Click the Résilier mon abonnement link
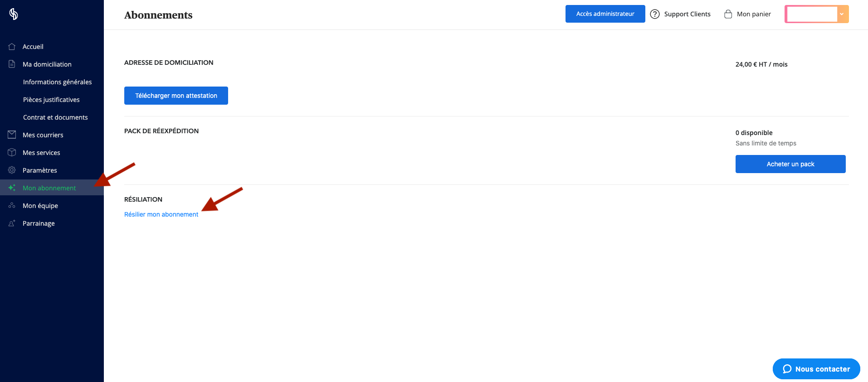 point(161,214)
